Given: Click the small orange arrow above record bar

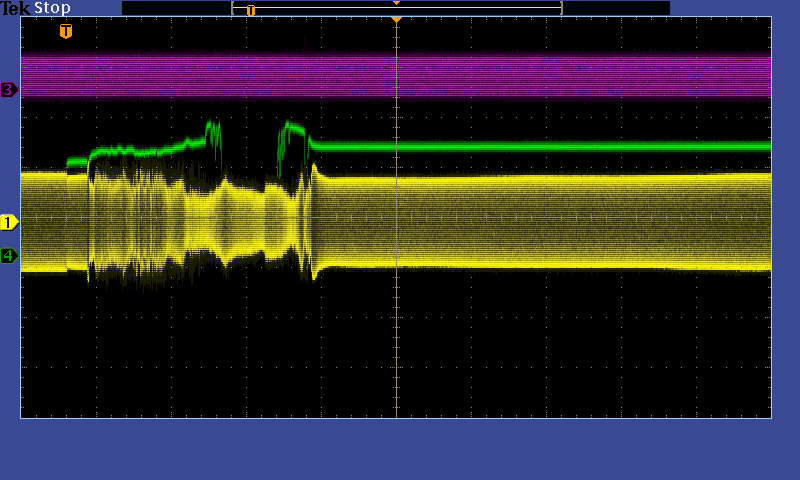Looking at the screenshot, I should click(x=397, y=3).
